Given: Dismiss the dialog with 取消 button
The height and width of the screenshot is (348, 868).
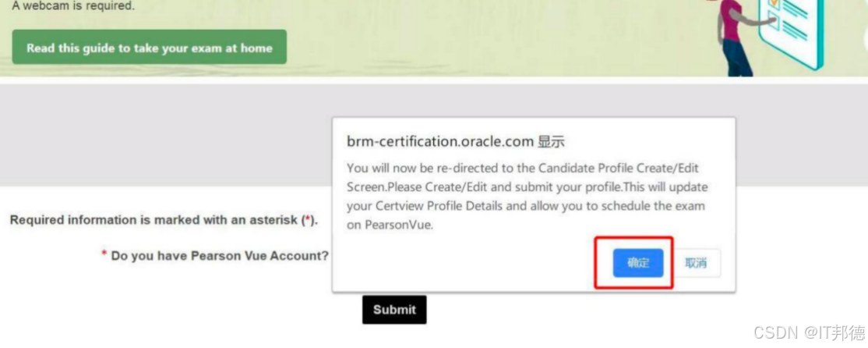Looking at the screenshot, I should click(696, 263).
